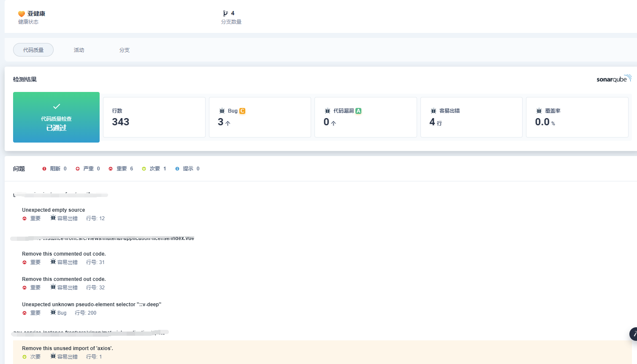This screenshot has width=637, height=364.
Task: Click the 容易出错 bug icon on the axios issue
Action: pos(53,356)
